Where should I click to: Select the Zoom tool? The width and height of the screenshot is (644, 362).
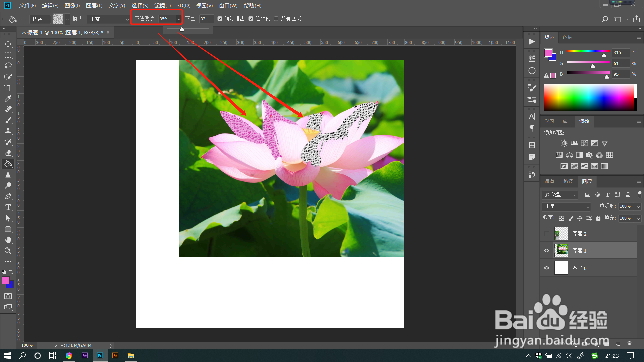pyautogui.click(x=8, y=251)
